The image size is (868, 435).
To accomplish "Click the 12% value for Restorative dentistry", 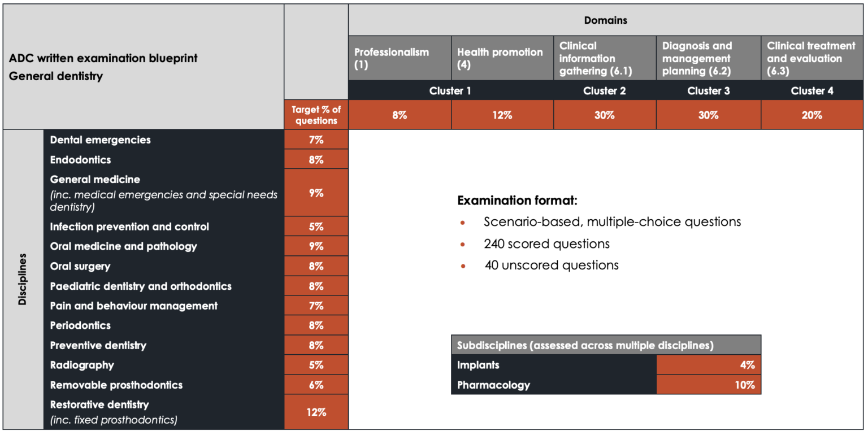I will [x=316, y=412].
